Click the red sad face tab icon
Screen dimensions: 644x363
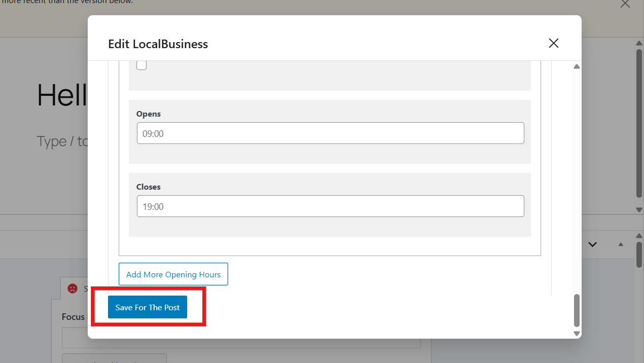pyautogui.click(x=73, y=288)
